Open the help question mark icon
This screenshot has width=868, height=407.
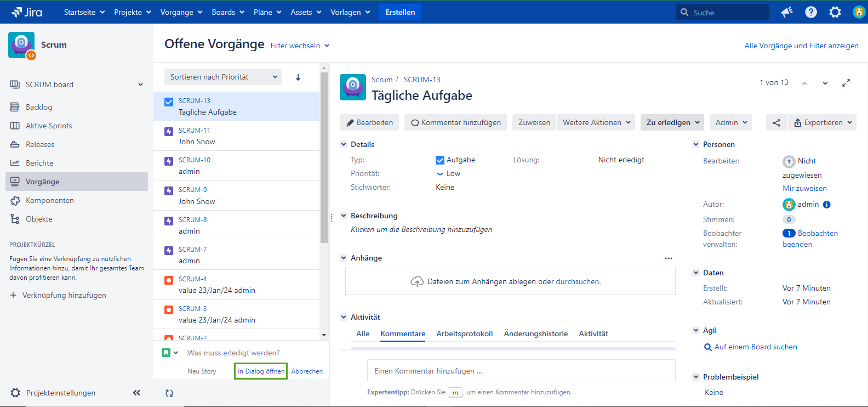pos(811,12)
